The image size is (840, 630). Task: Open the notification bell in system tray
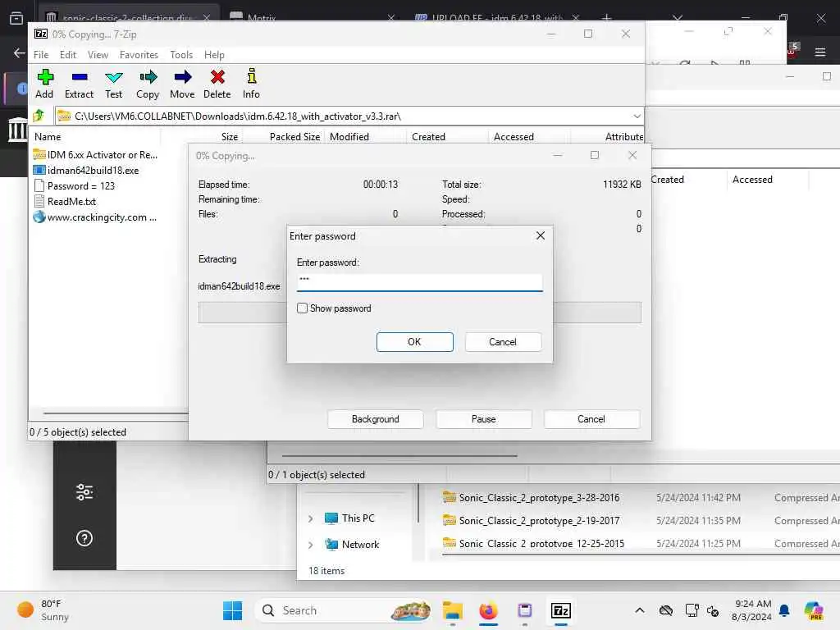point(784,610)
